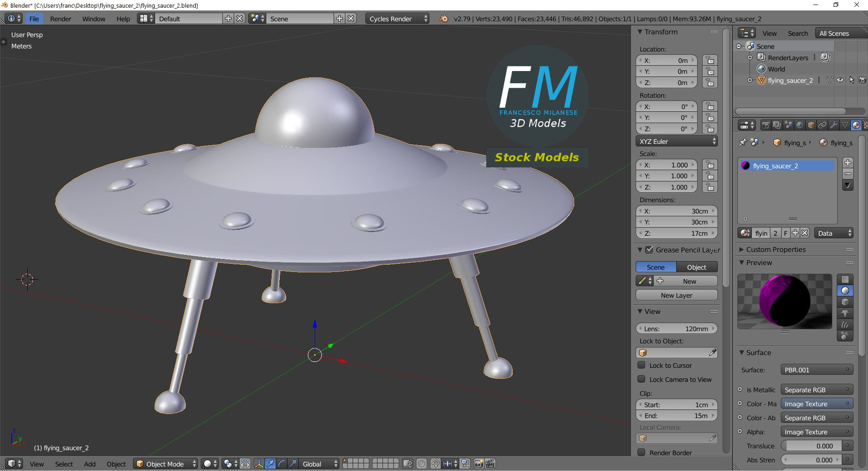This screenshot has height=471, width=868.
Task: Open the Material properties tab (sphere icon)
Action: point(856,125)
